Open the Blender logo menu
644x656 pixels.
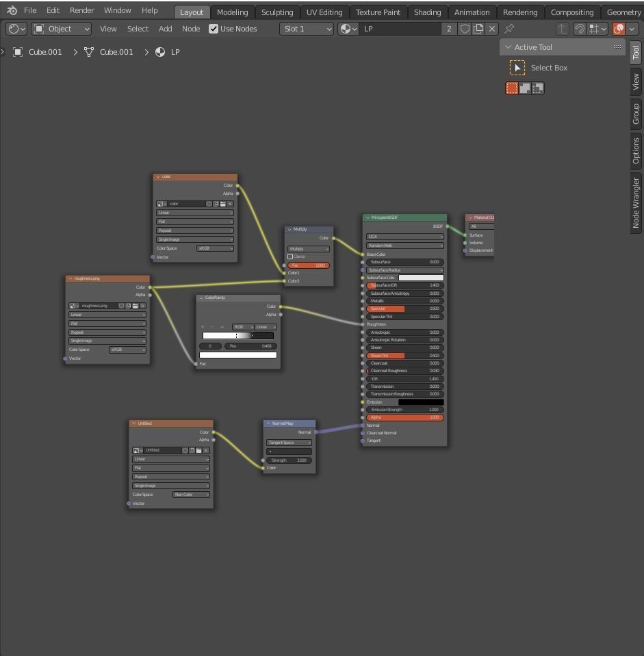12,10
